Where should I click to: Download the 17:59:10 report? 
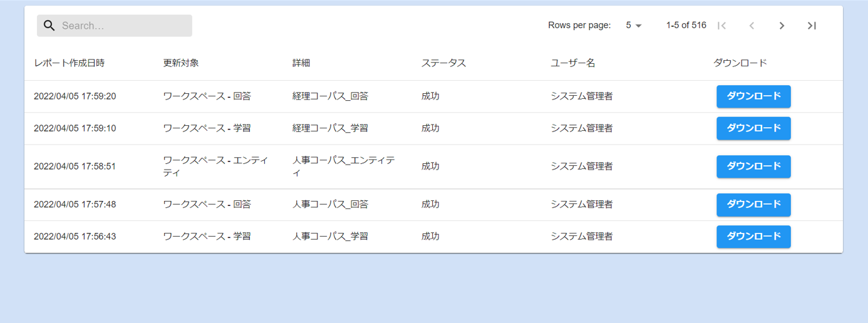[x=753, y=128]
